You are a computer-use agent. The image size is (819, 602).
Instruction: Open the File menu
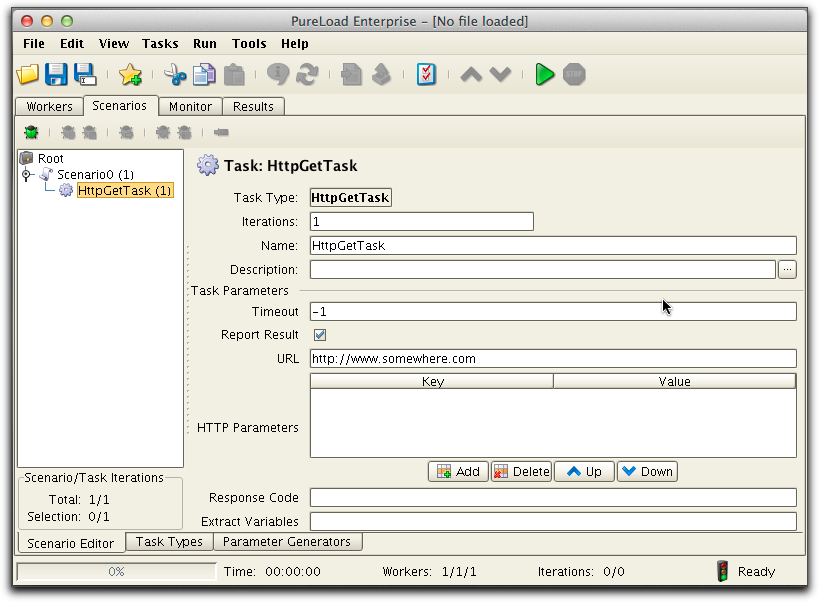click(x=34, y=43)
